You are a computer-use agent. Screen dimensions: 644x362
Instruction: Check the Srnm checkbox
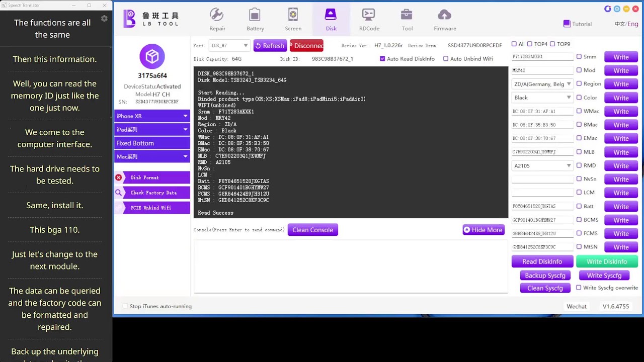coord(579,57)
